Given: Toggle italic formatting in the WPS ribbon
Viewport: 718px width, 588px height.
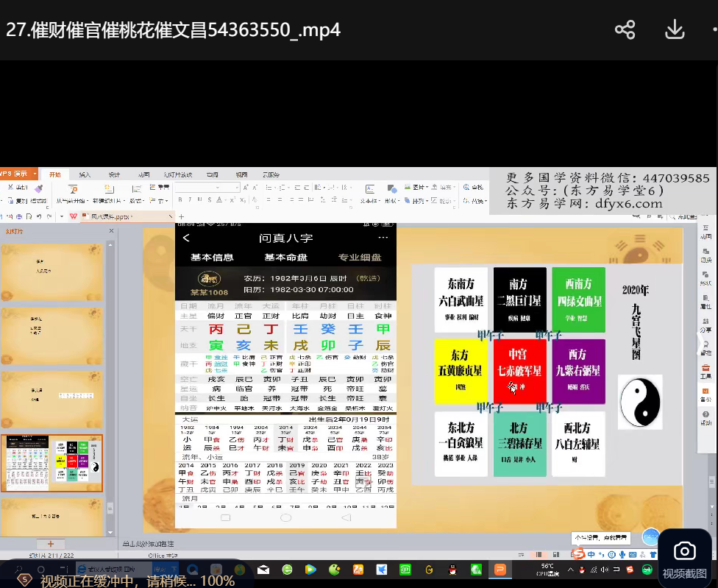Looking at the screenshot, I should pyautogui.click(x=189, y=199).
